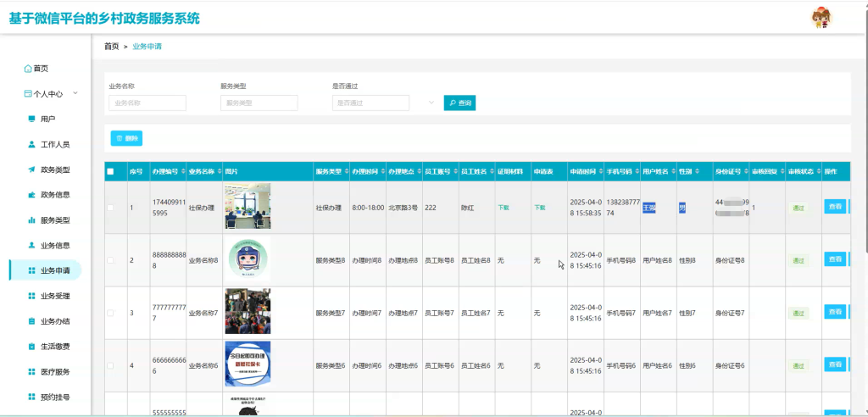Click the 用户 monitor icon in sidebar
This screenshot has width=868, height=417.
coord(31,119)
